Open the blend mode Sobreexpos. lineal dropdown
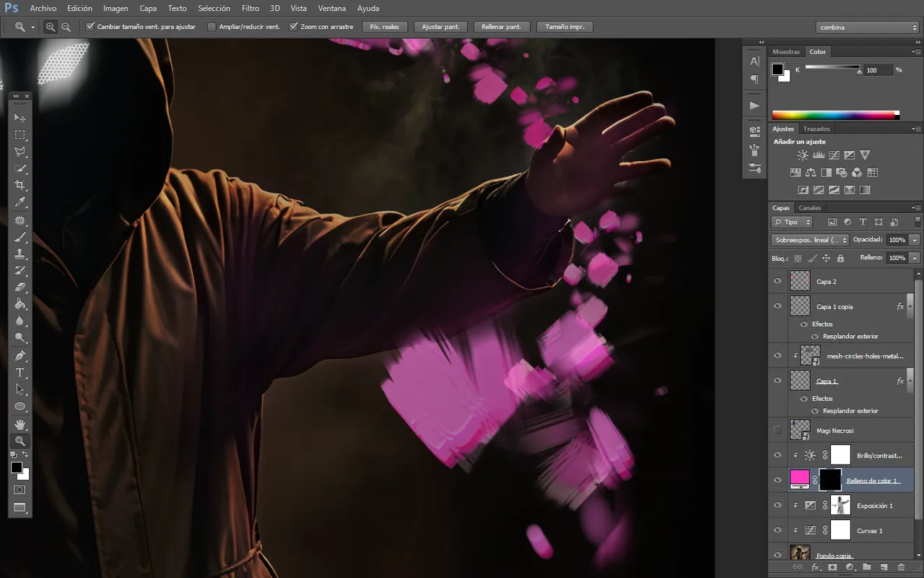 click(809, 240)
